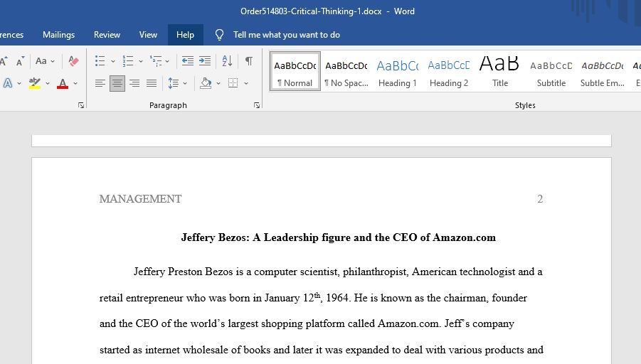
Task: Click Increase Indent icon
Action: pos(205,61)
